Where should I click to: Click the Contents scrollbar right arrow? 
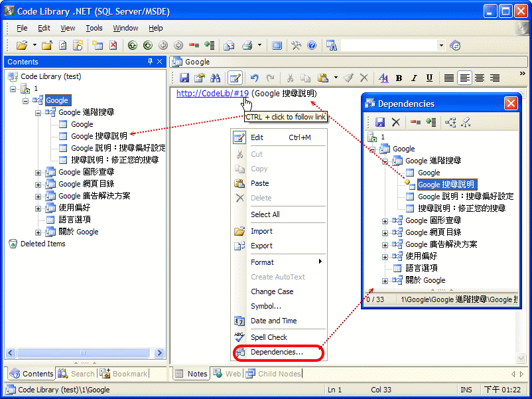point(159,353)
